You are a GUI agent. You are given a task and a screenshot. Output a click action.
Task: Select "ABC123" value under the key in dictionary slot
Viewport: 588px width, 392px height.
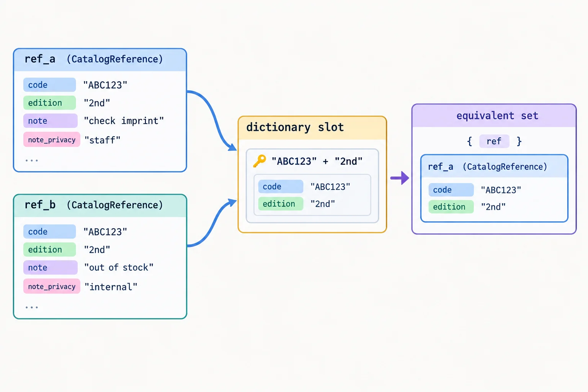[x=330, y=187]
